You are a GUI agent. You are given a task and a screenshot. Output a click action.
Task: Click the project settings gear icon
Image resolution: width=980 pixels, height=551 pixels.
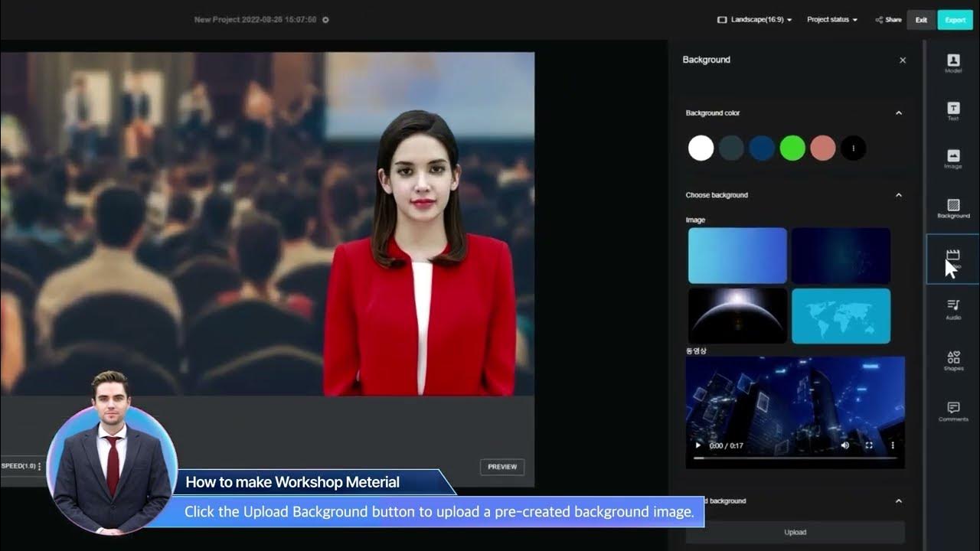(x=325, y=20)
